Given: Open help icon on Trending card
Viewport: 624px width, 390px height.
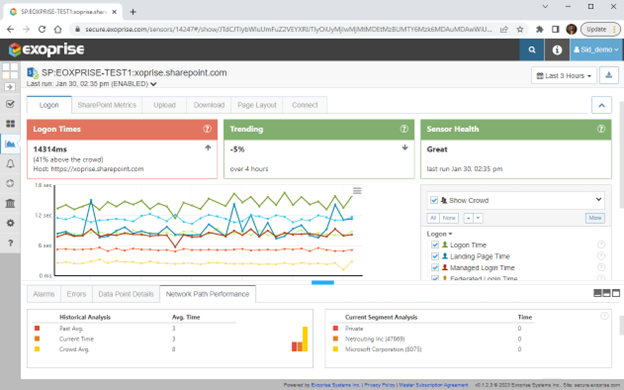Looking at the screenshot, I should point(404,129).
